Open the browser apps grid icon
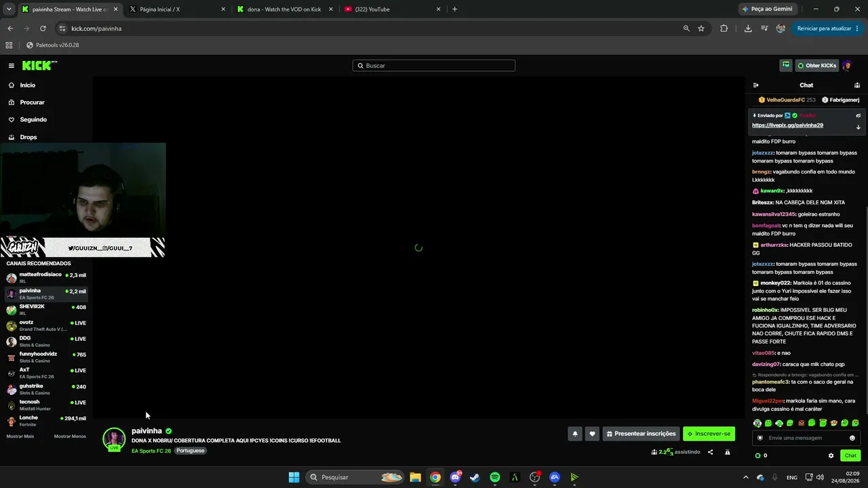Viewport: 868px width, 488px height. 9,45
